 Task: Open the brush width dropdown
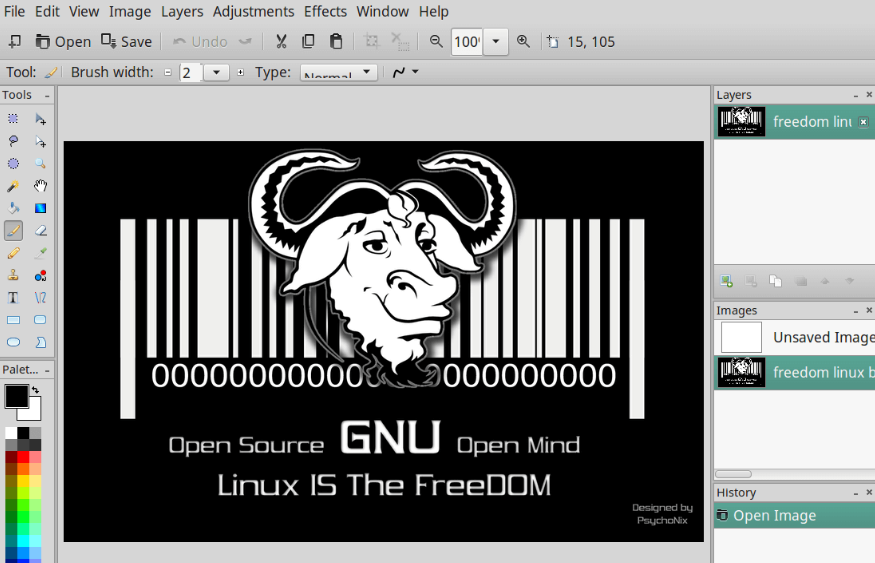pos(217,73)
